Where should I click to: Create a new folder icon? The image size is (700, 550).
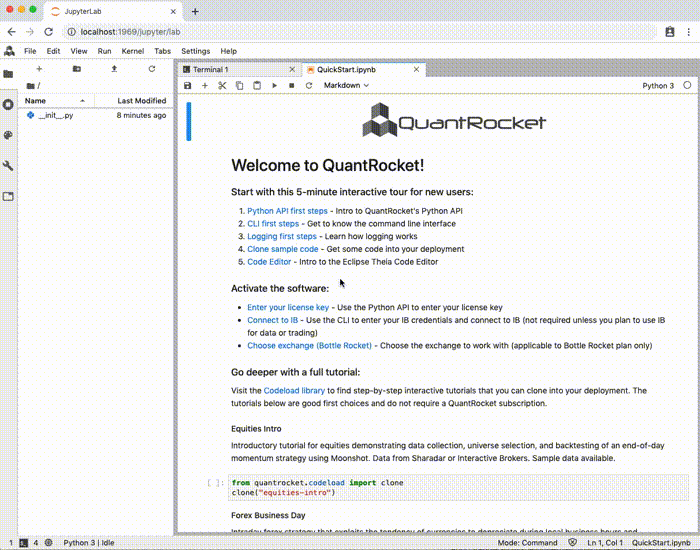[77, 69]
